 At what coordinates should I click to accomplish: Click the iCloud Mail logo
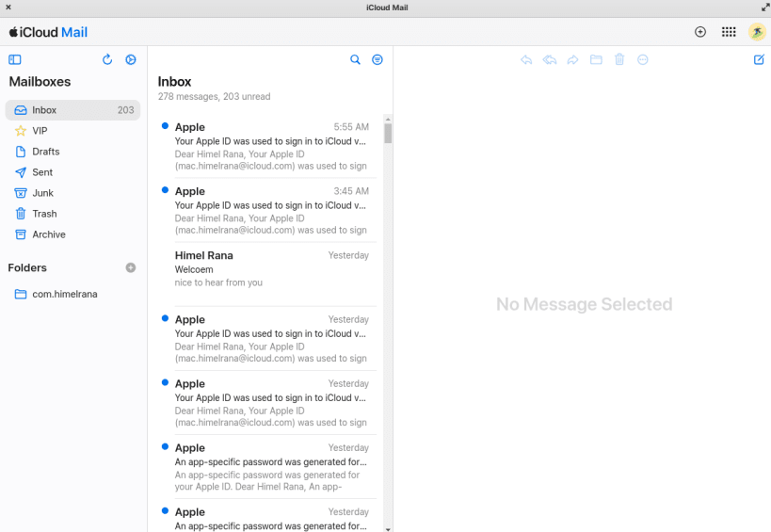(x=48, y=32)
